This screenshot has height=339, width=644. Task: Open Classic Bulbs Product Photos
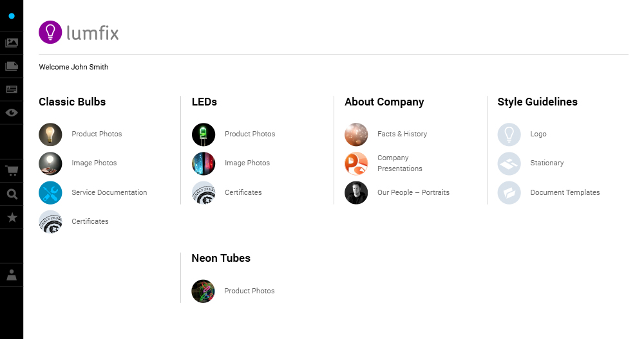pyautogui.click(x=97, y=134)
